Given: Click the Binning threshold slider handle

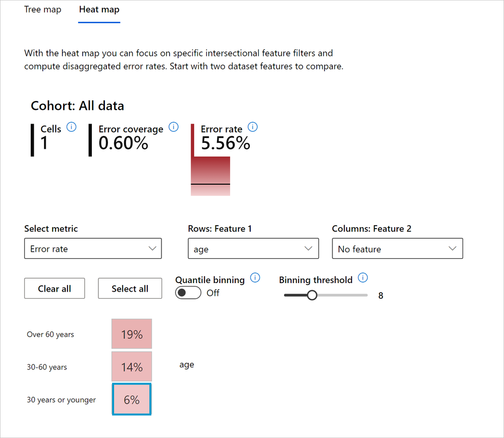Looking at the screenshot, I should click(312, 295).
